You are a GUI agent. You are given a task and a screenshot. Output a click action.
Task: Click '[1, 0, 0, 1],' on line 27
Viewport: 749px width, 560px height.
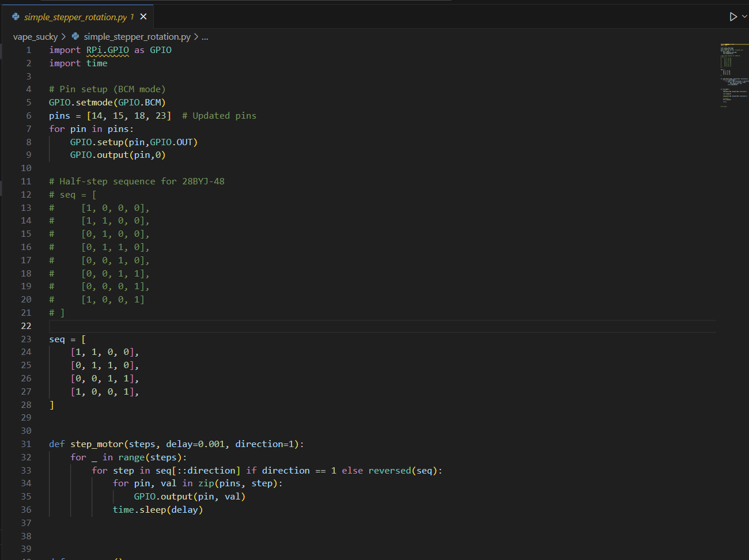click(105, 392)
